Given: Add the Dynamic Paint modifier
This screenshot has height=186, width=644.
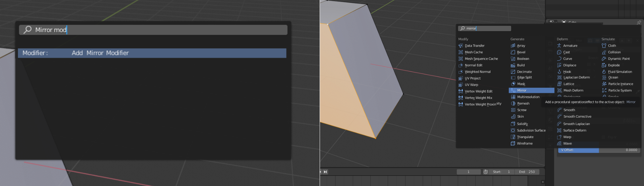Looking at the screenshot, I should (x=616, y=59).
